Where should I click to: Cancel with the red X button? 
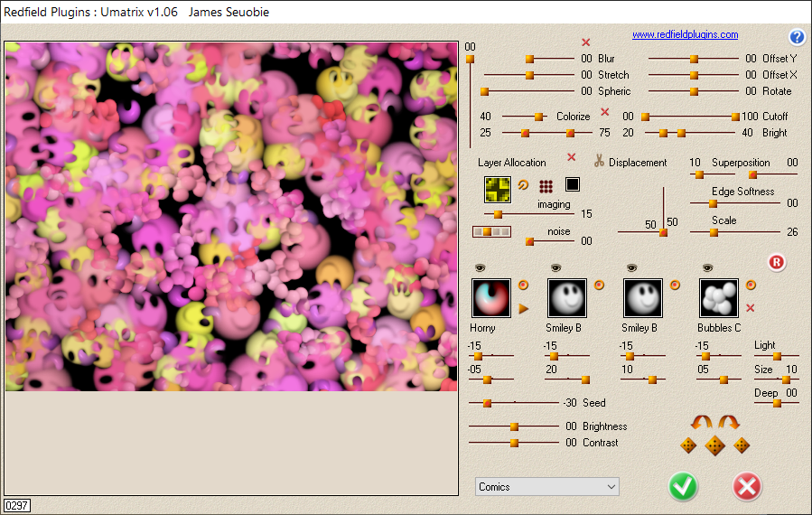pyautogui.click(x=747, y=486)
